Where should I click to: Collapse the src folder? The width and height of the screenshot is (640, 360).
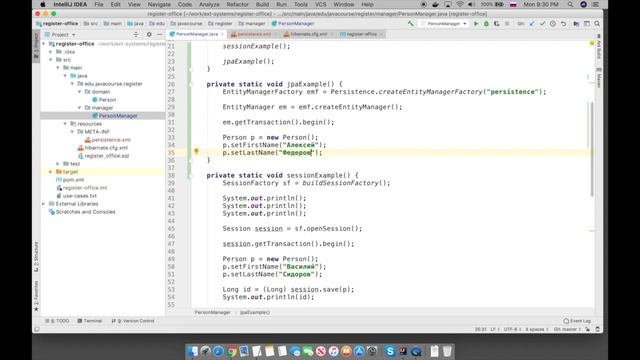coord(51,60)
